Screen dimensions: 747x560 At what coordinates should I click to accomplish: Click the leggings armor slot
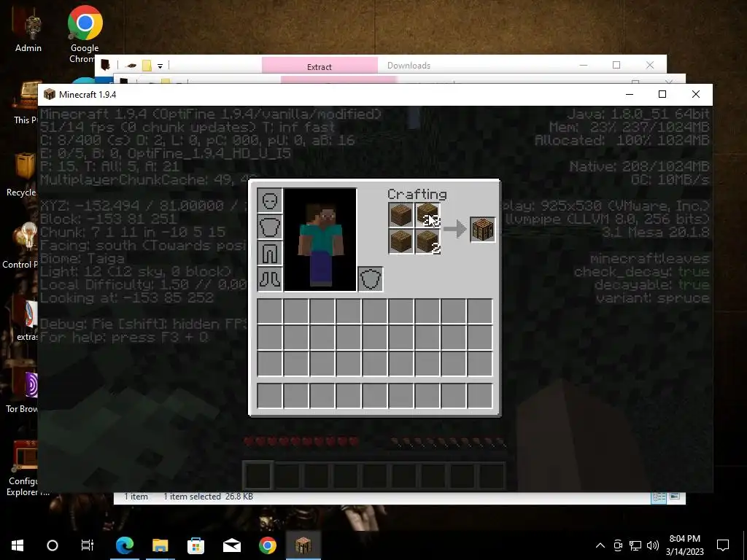pyautogui.click(x=270, y=253)
